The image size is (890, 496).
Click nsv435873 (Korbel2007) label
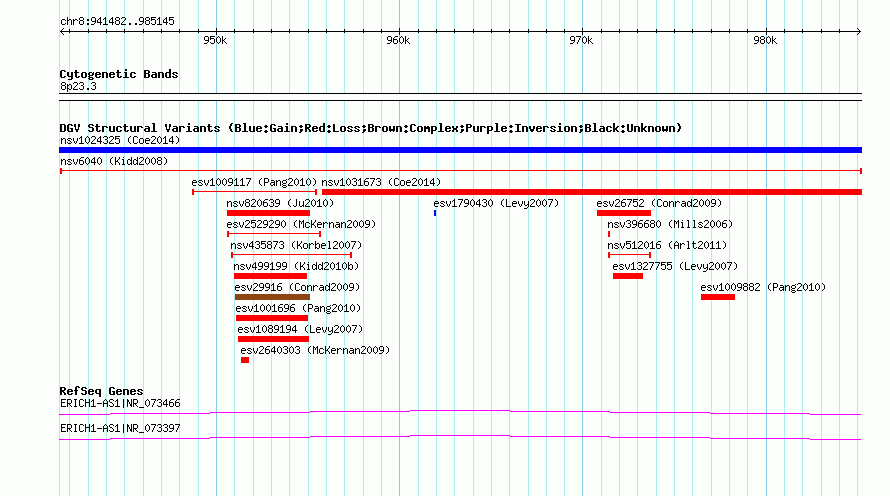296,245
